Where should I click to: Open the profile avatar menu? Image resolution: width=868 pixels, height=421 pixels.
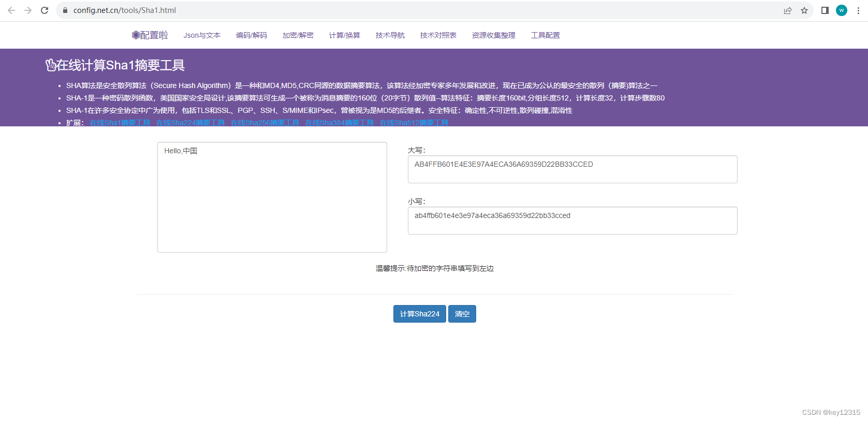pos(842,10)
